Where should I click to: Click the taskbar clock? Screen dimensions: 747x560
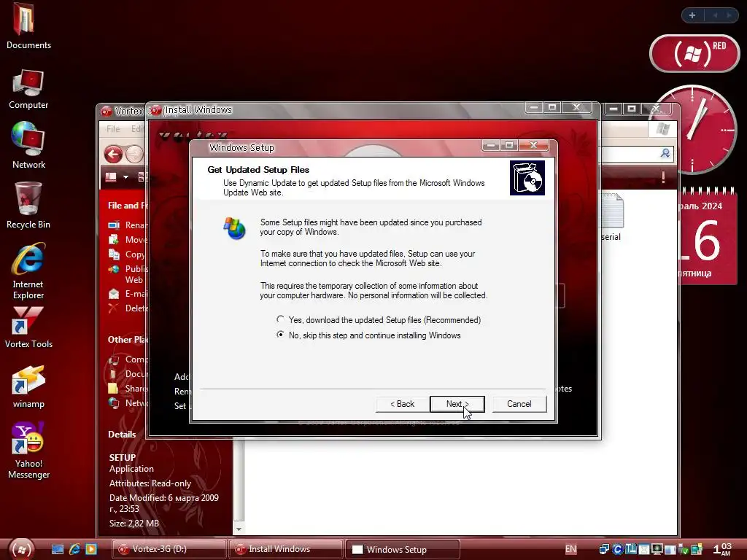tap(722, 549)
